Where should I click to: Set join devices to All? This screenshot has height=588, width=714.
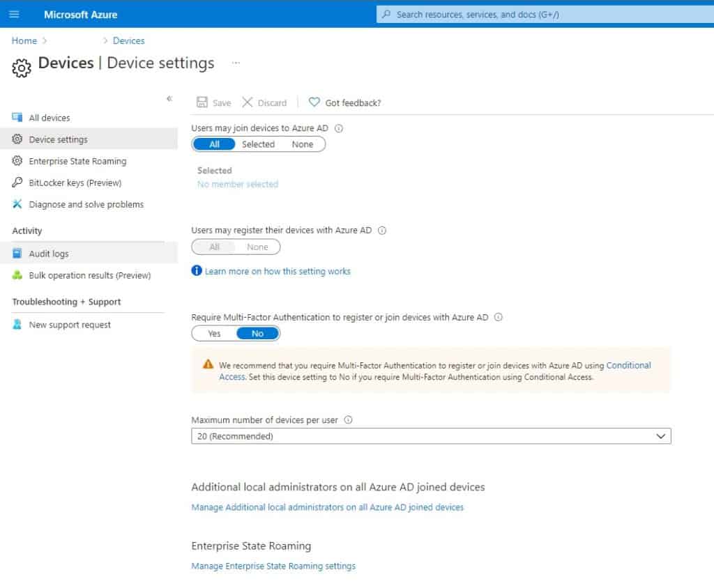214,144
